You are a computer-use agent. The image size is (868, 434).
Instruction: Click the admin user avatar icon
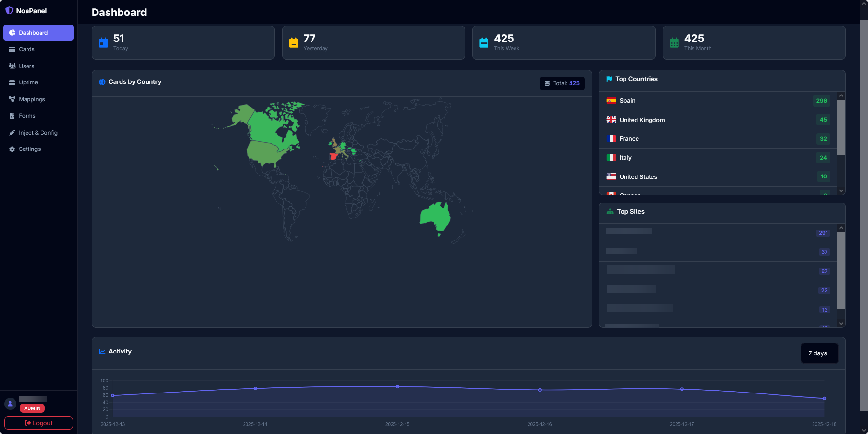pos(10,404)
